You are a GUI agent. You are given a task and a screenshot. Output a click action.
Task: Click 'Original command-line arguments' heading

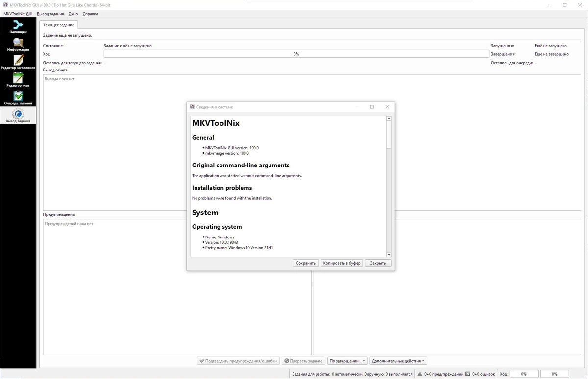pos(241,165)
